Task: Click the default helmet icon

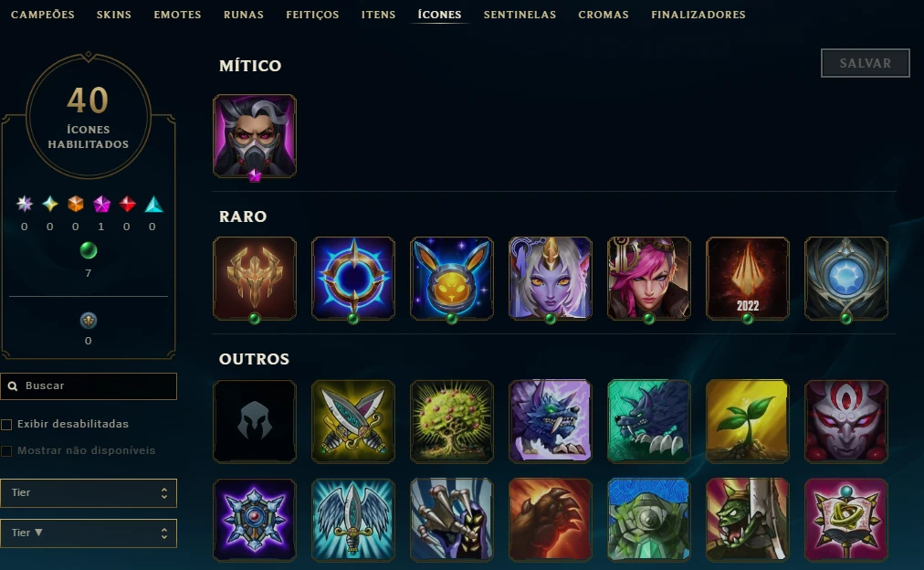Action: [x=255, y=421]
